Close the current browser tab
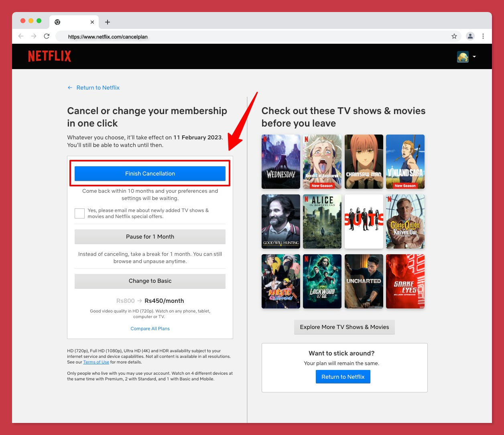 92,22
